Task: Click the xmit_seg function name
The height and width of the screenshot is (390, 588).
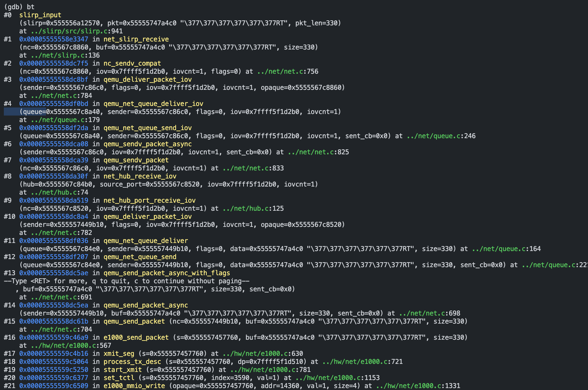Action: [119, 354]
